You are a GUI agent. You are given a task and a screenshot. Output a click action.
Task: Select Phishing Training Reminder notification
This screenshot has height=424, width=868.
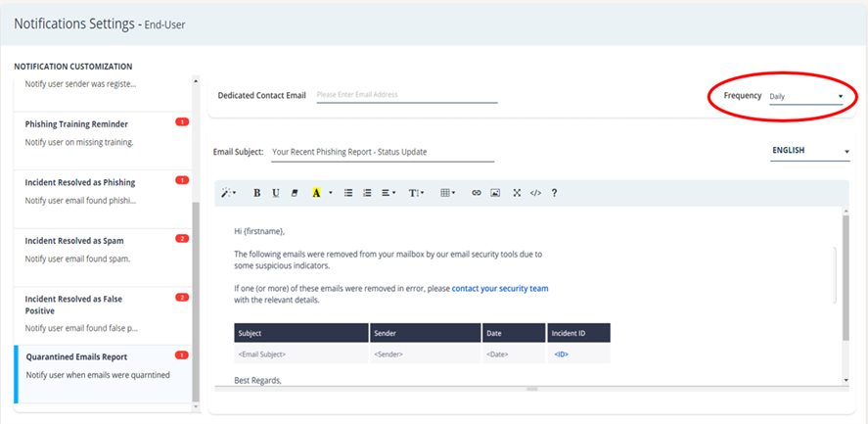[103, 141]
